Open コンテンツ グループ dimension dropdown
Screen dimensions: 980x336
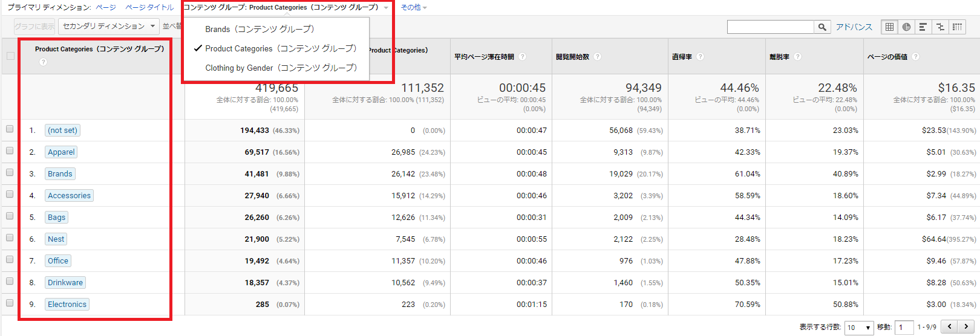point(286,7)
